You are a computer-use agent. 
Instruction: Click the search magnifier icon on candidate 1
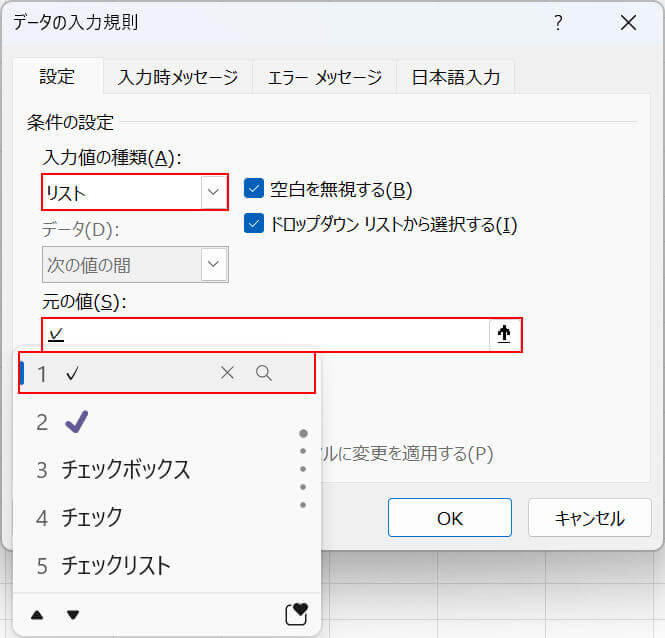point(264,373)
